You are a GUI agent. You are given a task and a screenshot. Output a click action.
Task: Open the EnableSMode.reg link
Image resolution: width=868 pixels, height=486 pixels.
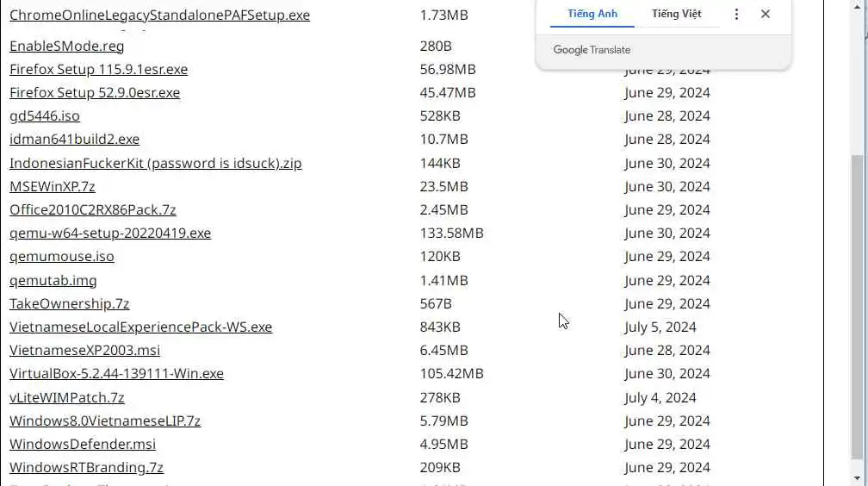(x=66, y=46)
